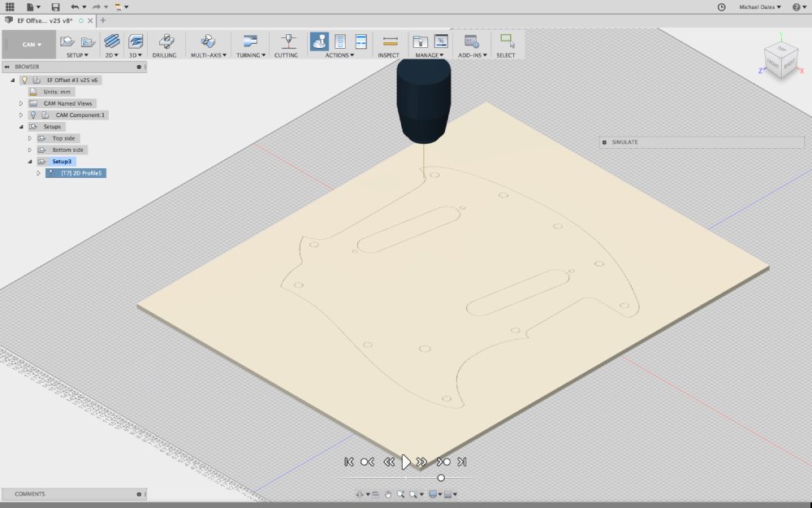Click the Cutting tool icon

coord(288,41)
